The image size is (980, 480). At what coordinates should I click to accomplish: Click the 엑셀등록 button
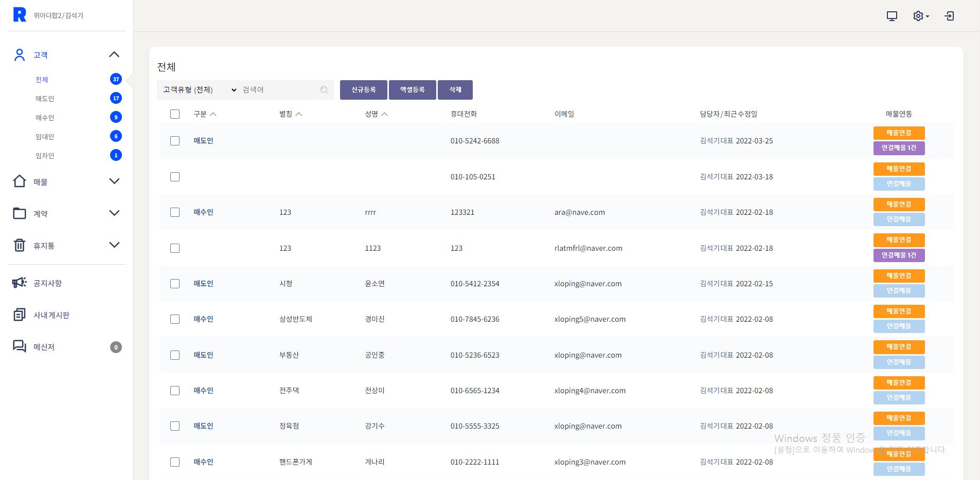point(412,90)
